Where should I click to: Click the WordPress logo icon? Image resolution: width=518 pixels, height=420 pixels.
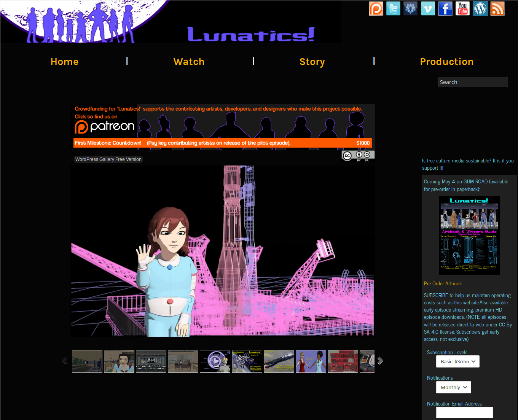point(480,9)
